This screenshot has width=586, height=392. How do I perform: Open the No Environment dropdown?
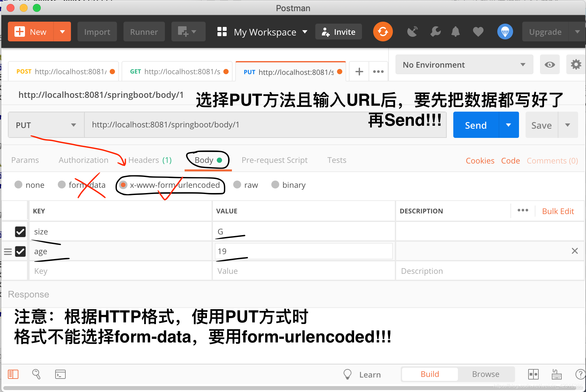pyautogui.click(x=464, y=64)
